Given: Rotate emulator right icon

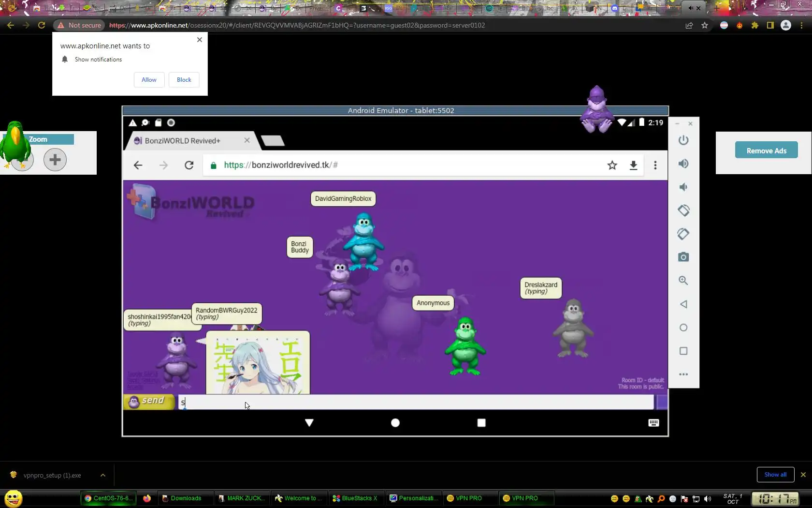Looking at the screenshot, I should click(x=683, y=234).
